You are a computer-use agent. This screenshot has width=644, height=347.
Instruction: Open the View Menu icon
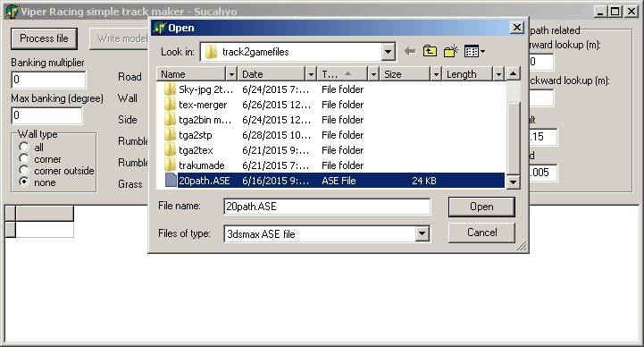(x=474, y=51)
